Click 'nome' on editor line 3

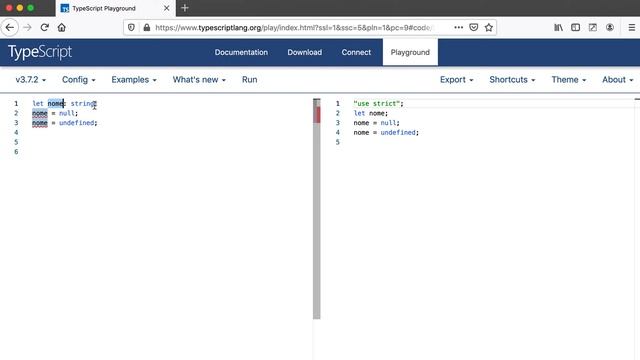(40, 123)
